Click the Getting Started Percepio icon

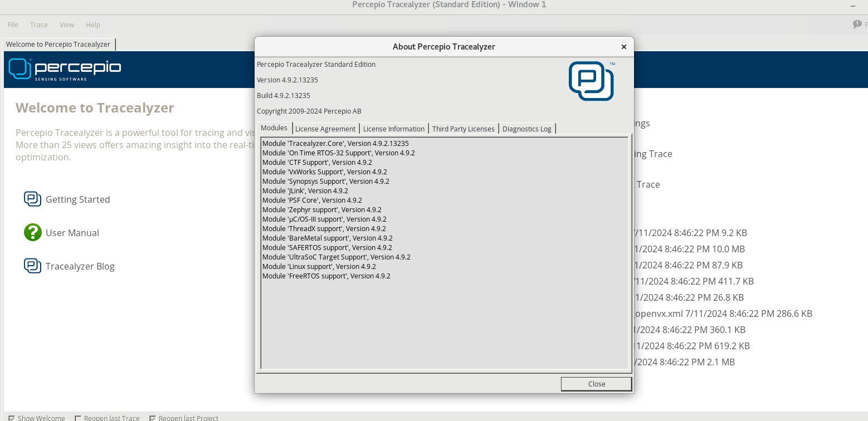[x=32, y=199]
